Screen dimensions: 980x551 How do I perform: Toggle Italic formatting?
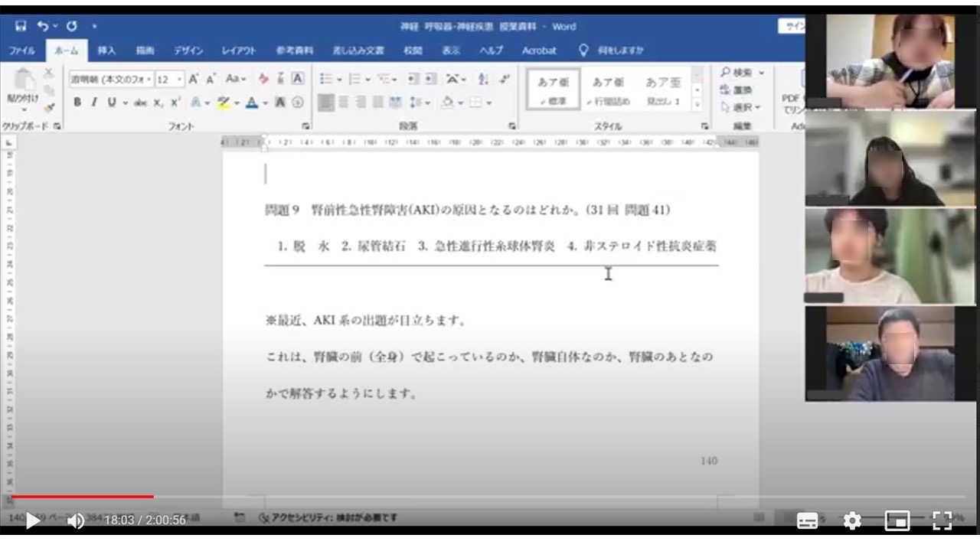click(x=94, y=103)
